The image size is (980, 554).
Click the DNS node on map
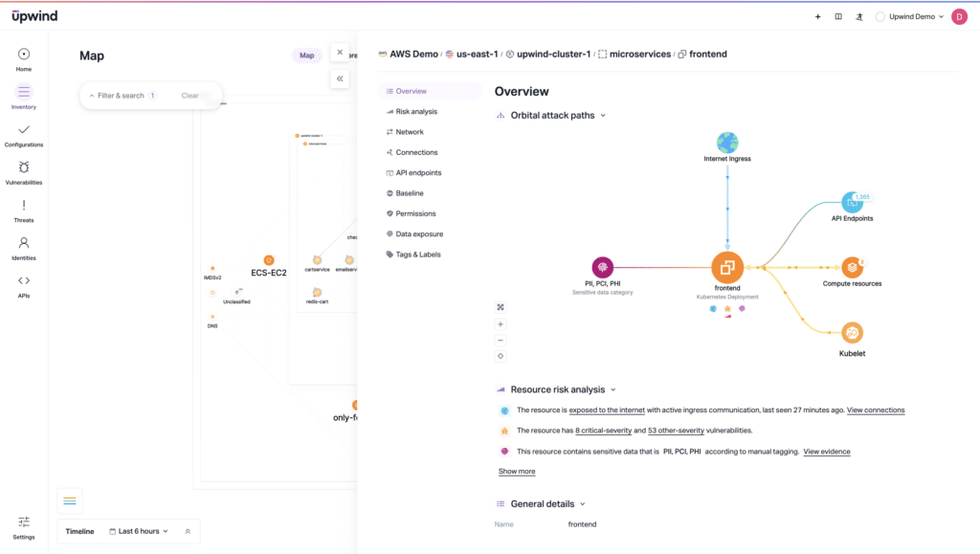[x=212, y=317]
